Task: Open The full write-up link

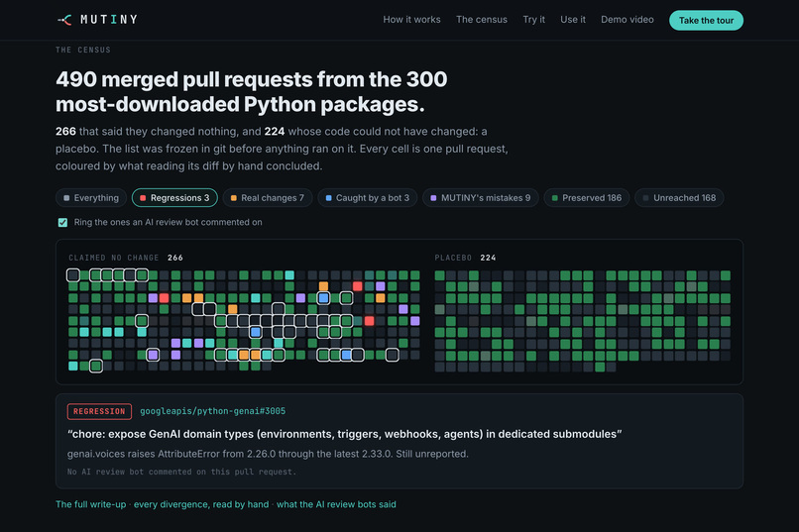Action: coord(90,504)
